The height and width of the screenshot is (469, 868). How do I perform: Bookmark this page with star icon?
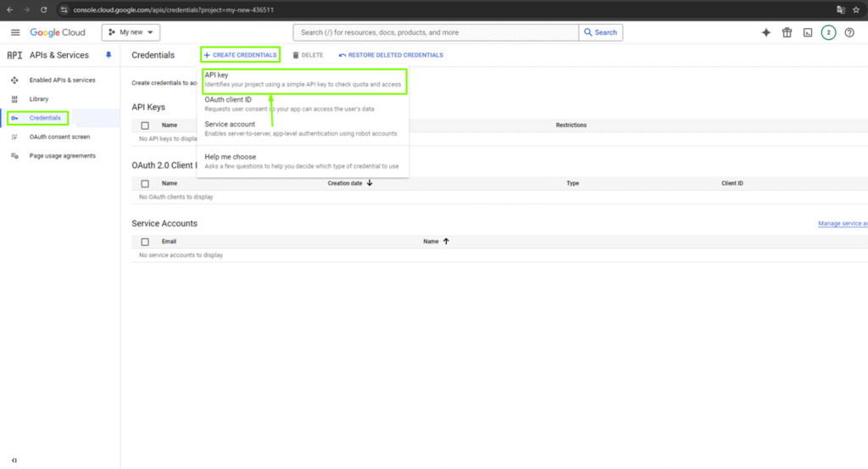[856, 10]
